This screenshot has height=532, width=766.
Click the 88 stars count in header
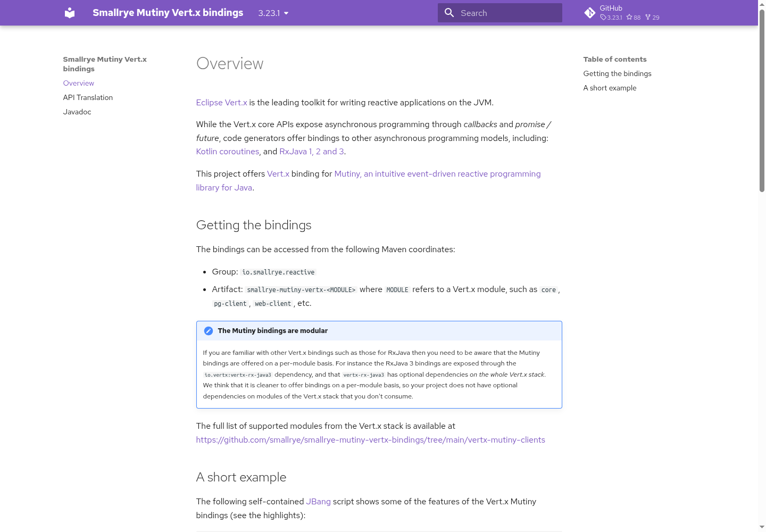(x=634, y=18)
